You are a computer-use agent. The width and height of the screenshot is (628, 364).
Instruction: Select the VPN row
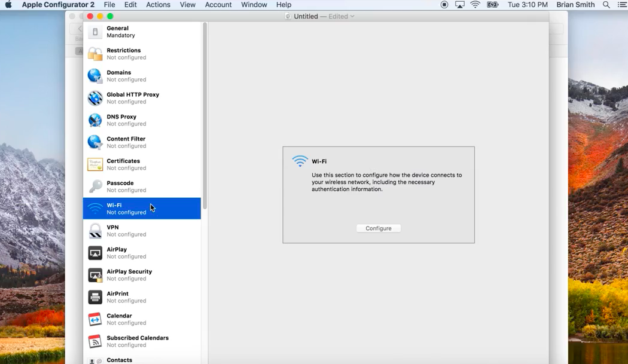pos(142,231)
